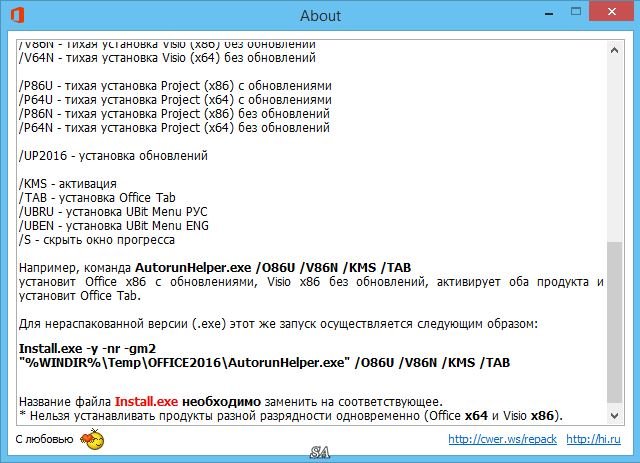Click the vertical scrollbar thumb

(x=614, y=323)
